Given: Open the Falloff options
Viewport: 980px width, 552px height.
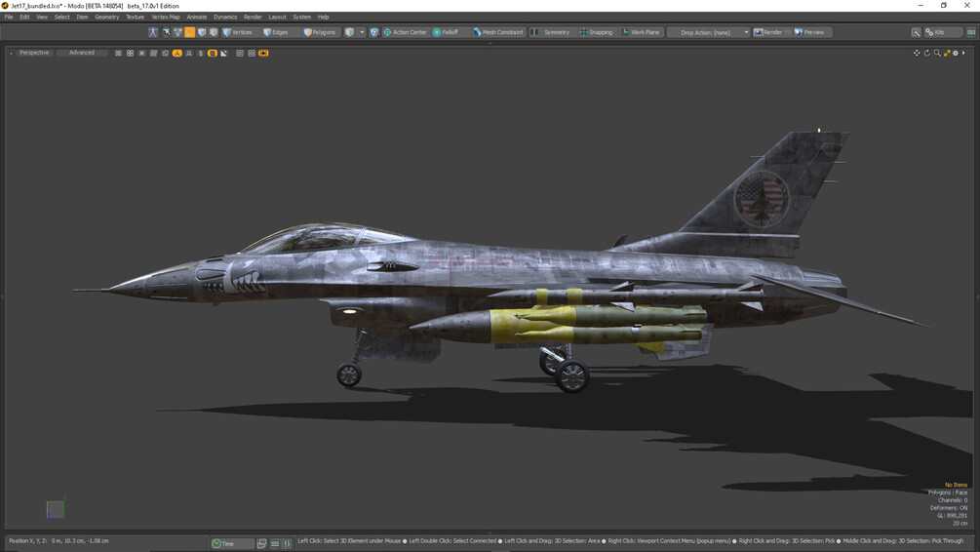Looking at the screenshot, I should tap(446, 32).
